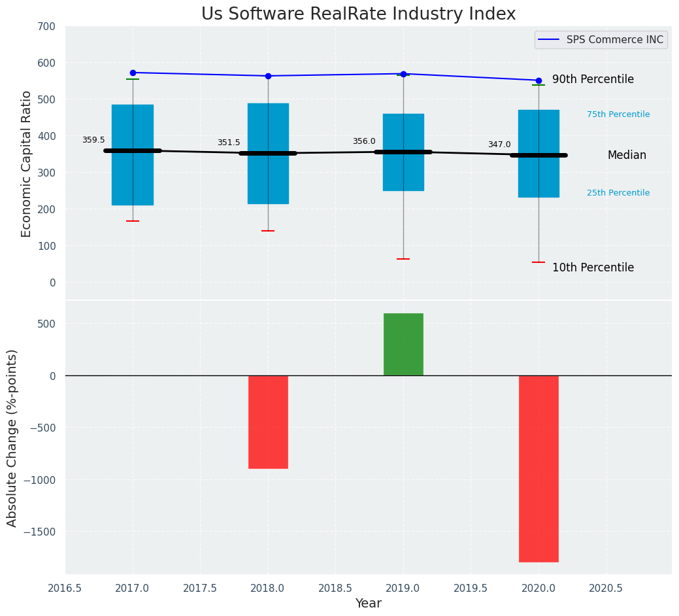Click the median label '351.5'

point(229,143)
